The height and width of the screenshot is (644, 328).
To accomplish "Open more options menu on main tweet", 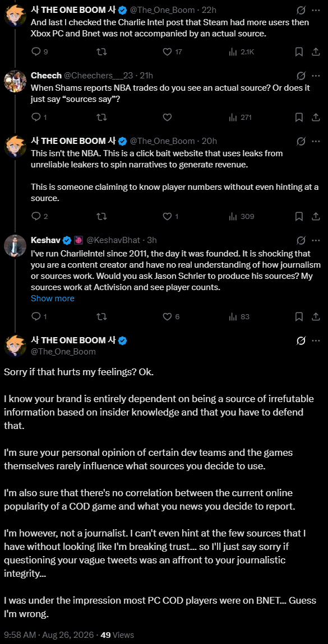I will click(x=316, y=341).
